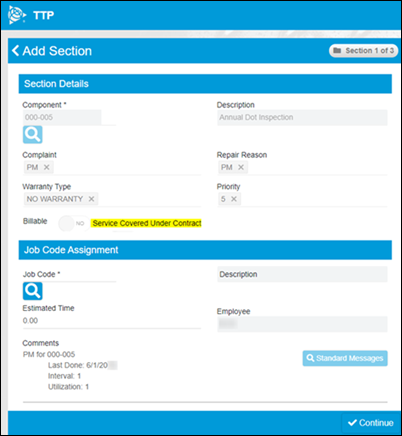402x436 pixels.
Task: Click the Continue button
Action: (371, 423)
